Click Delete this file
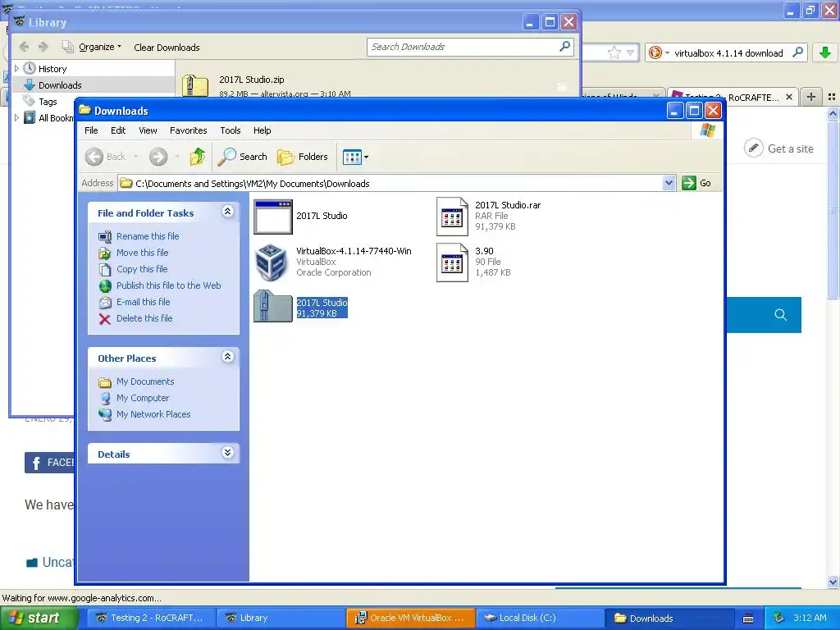Viewport: 840px width, 630px height. 144,318
